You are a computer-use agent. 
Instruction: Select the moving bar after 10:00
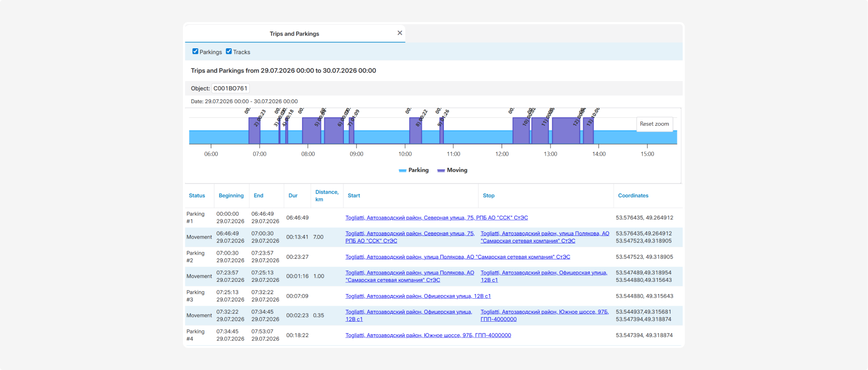coord(416,130)
